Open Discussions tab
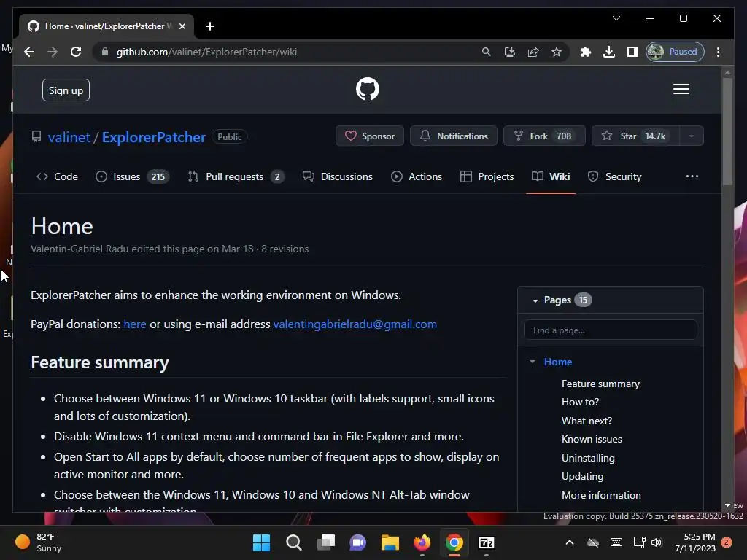This screenshot has height=560, width=747. (x=337, y=176)
